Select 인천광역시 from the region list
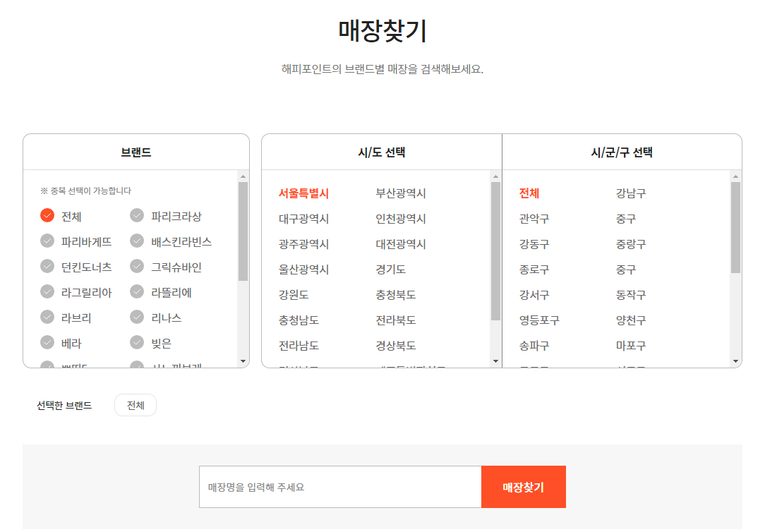This screenshot has height=532, width=765. click(x=399, y=219)
